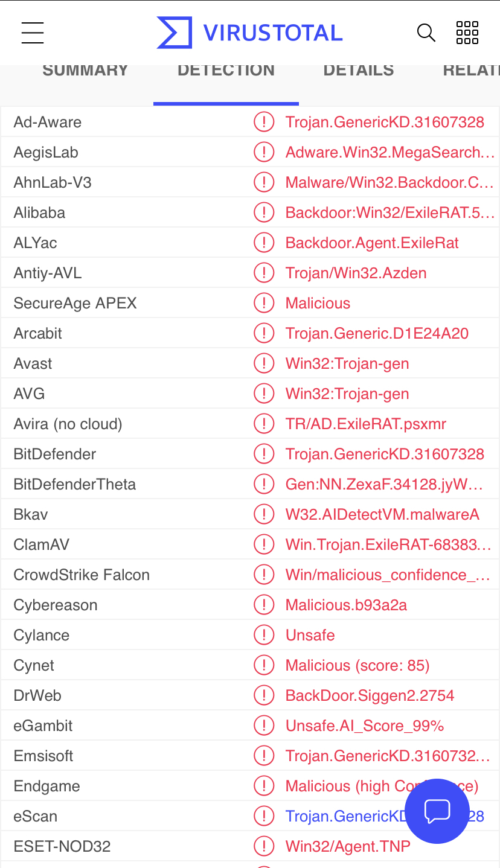Click the warning icon for DrWeb
Image resolution: width=500 pixels, height=868 pixels.
264,695
